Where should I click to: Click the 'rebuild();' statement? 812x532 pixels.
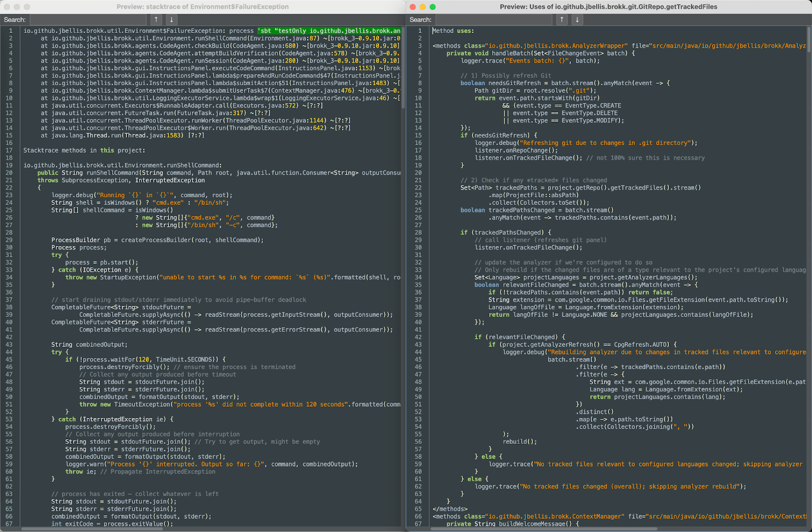(x=520, y=442)
